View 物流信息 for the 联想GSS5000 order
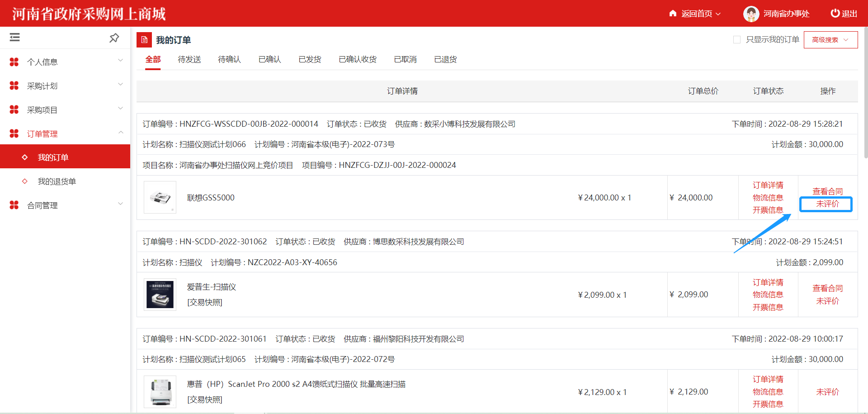Image resolution: width=868 pixels, height=414 pixels. 768,198
